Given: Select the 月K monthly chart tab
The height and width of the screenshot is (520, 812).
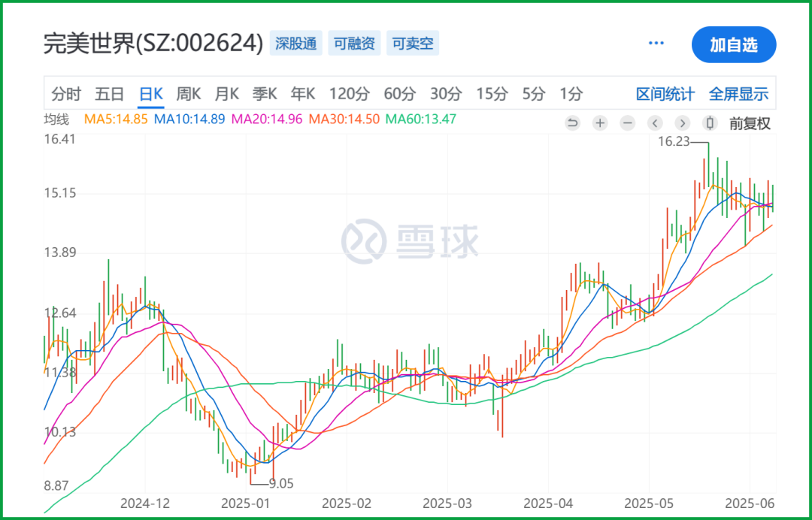Looking at the screenshot, I should pyautogui.click(x=227, y=94).
